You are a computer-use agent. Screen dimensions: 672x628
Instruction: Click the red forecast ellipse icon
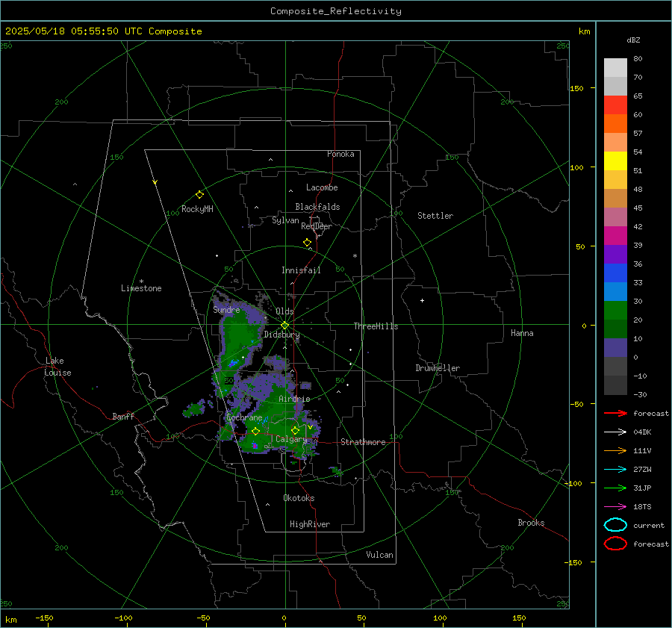point(615,544)
